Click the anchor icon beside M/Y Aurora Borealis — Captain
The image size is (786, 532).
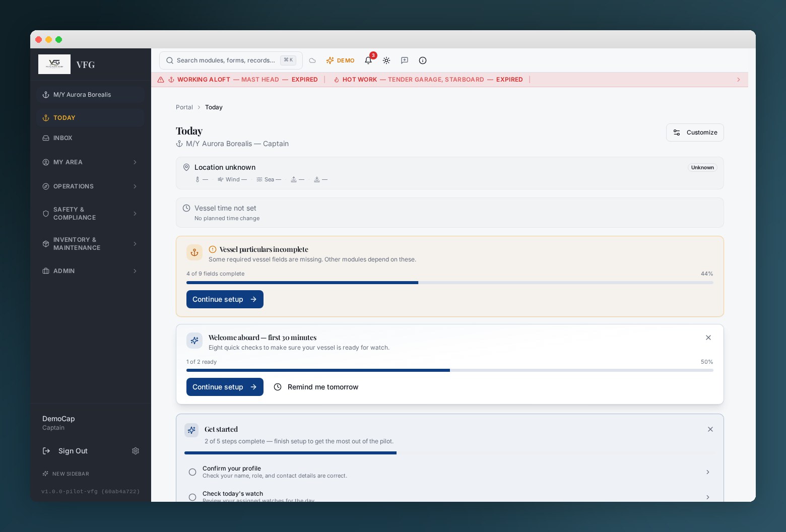179,144
